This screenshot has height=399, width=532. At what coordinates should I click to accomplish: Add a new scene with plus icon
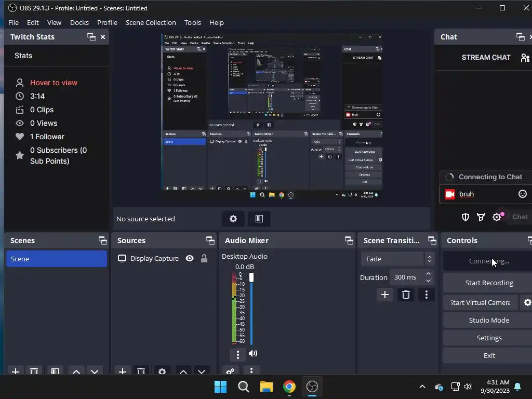(x=16, y=371)
